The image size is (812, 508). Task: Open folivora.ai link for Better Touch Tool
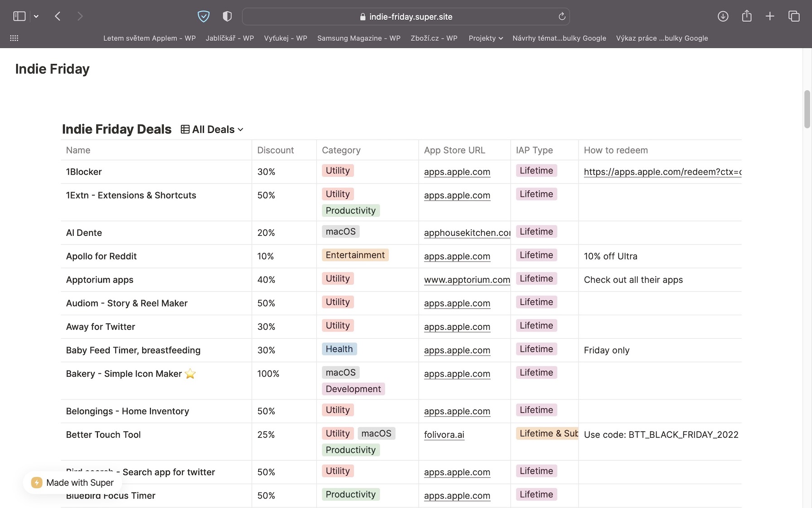click(444, 435)
